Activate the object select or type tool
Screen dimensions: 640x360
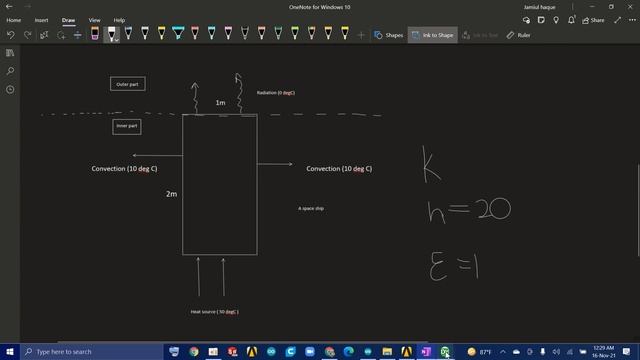(44, 35)
